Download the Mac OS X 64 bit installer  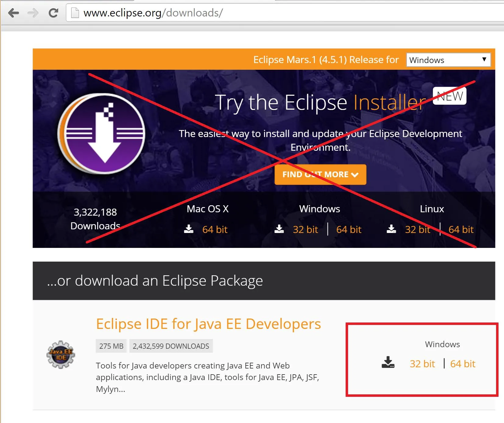[x=215, y=229]
